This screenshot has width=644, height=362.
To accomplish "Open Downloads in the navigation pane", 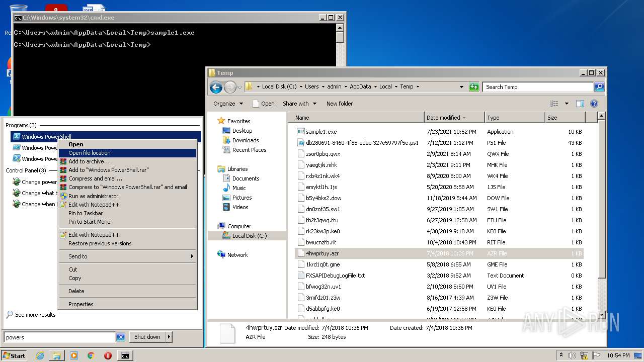I will tap(246, 140).
